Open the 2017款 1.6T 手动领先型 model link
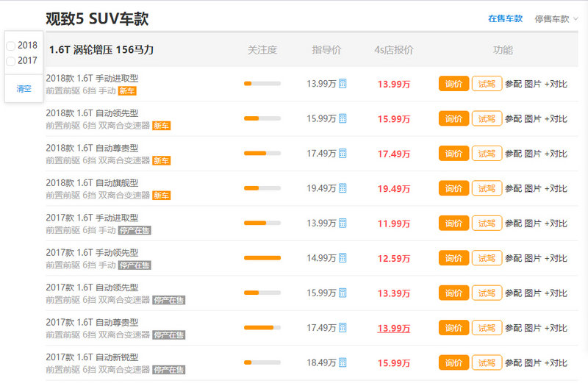This screenshot has height=386, width=588. tap(92, 252)
